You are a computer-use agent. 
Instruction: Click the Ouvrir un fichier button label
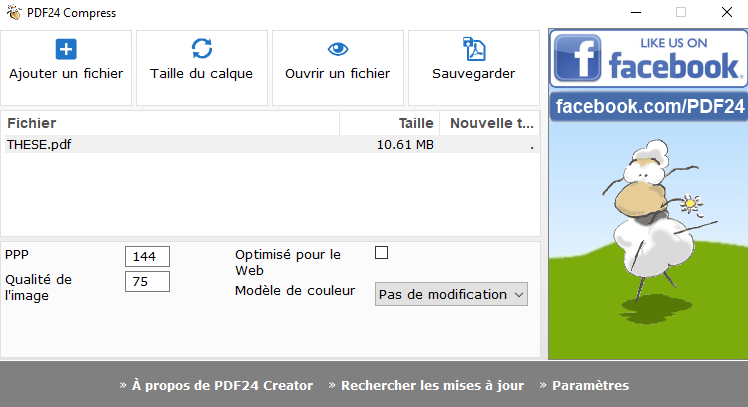338,73
